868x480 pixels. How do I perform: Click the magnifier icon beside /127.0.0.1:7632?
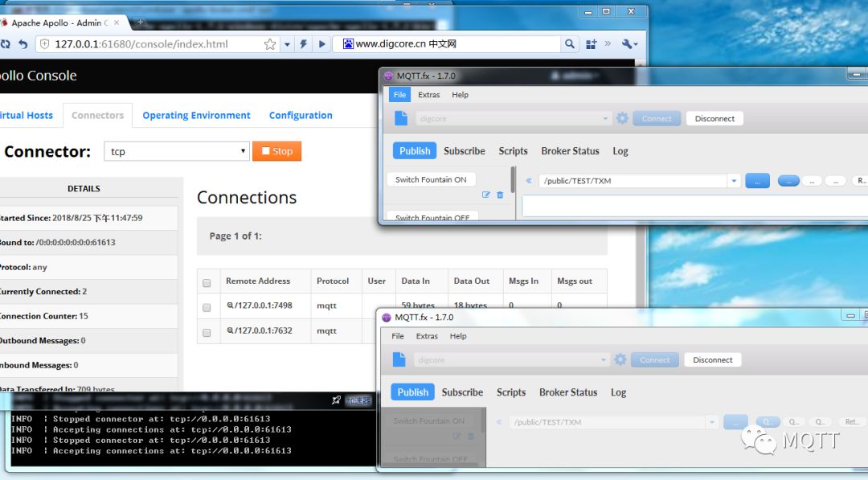click(230, 330)
